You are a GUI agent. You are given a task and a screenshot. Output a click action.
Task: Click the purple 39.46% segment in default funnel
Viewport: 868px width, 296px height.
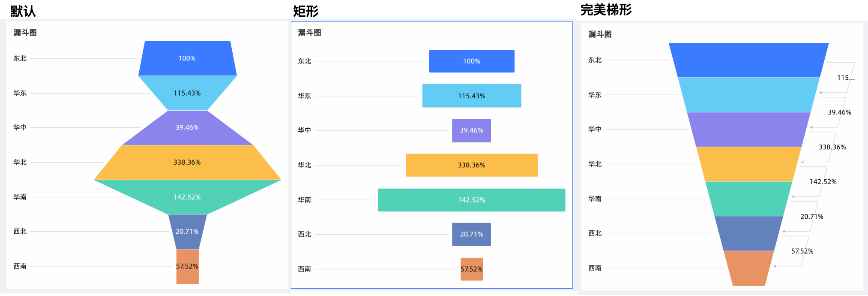click(187, 128)
